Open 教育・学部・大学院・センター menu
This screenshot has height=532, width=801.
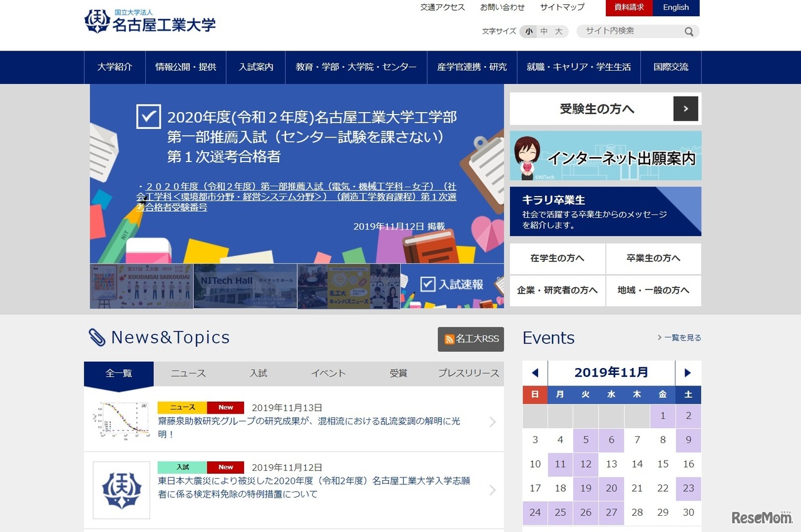tap(356, 67)
